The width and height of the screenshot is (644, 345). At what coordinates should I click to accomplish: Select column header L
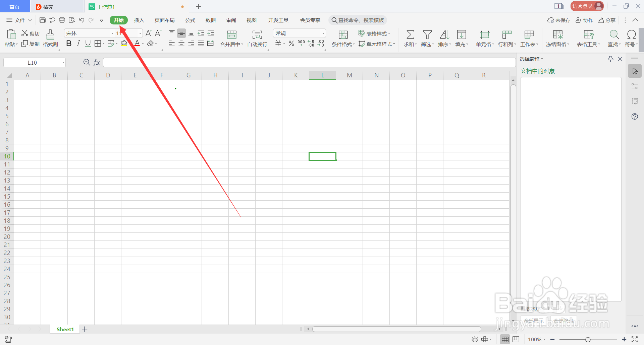pos(322,75)
